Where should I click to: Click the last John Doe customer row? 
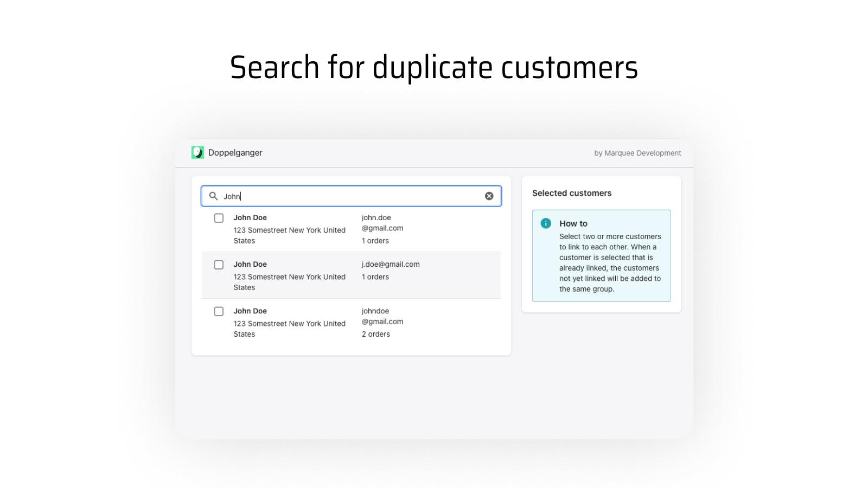click(351, 322)
